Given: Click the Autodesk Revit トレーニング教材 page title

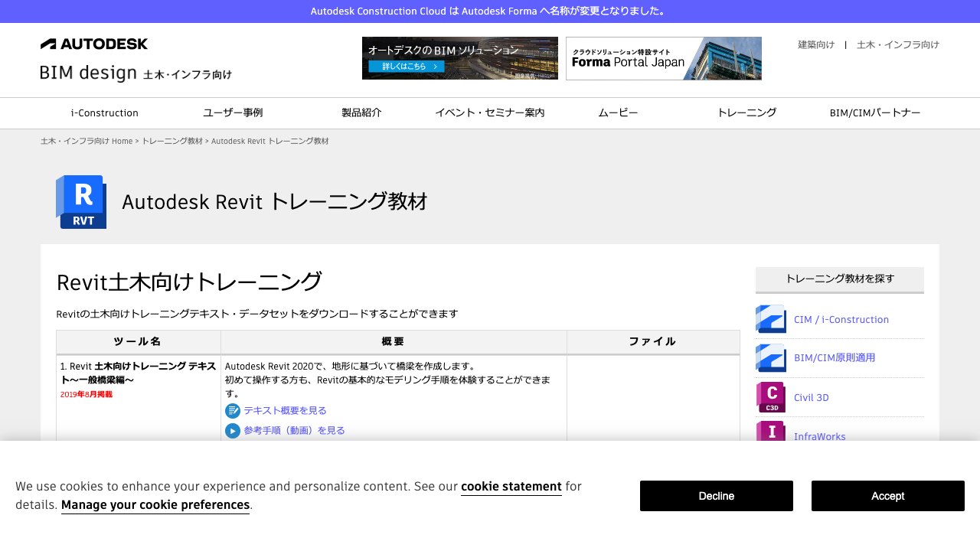Looking at the screenshot, I should tap(275, 202).
